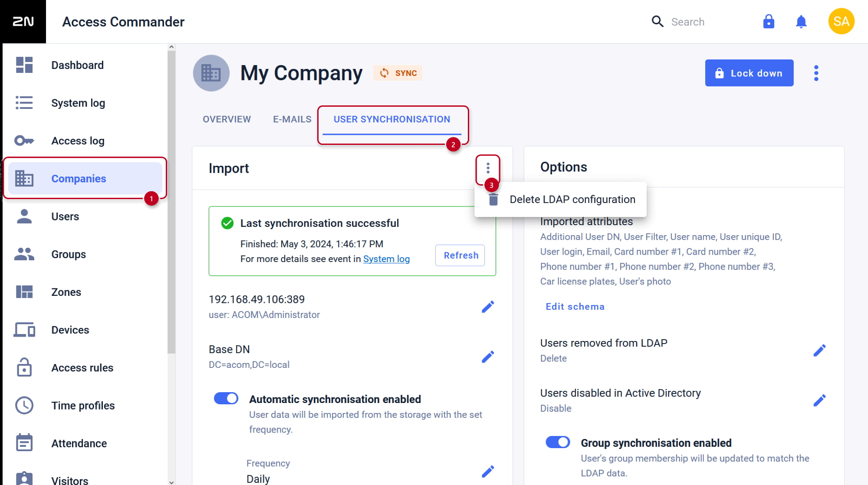Go to the Groups section
This screenshot has height=485, width=868.
coord(85,254)
